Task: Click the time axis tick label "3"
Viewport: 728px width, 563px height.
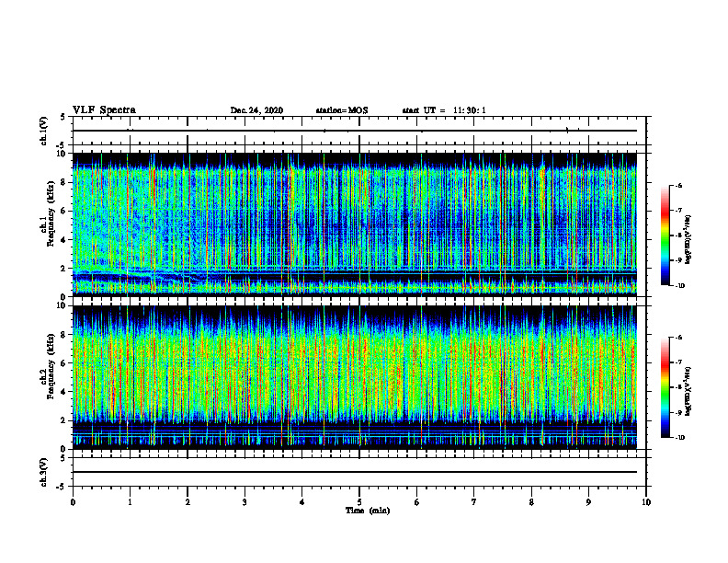Action: pyautogui.click(x=245, y=502)
